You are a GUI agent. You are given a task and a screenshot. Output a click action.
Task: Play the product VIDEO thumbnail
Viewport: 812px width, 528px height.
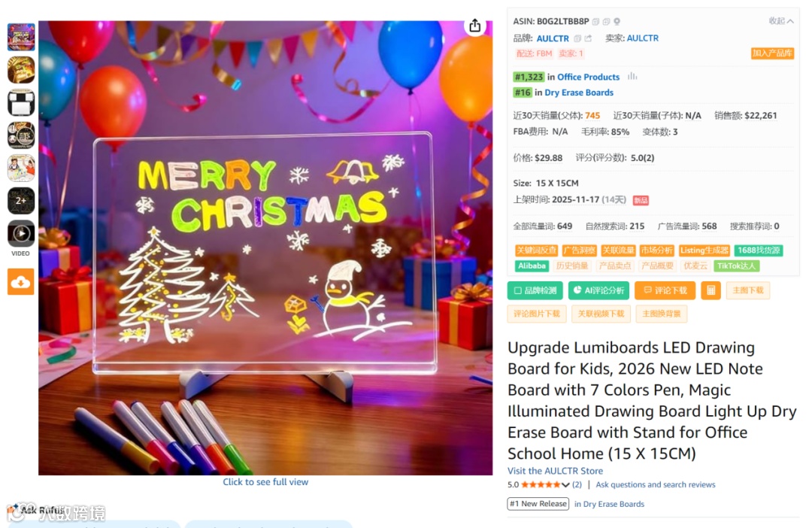point(21,234)
